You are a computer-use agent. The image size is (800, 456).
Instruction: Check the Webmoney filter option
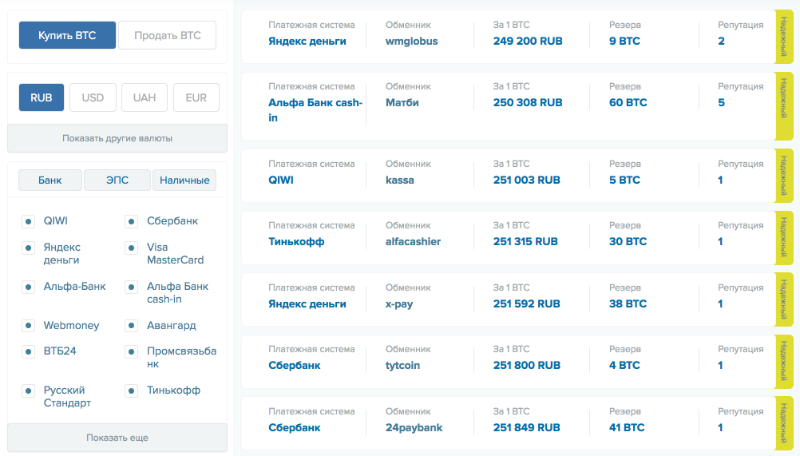pyautogui.click(x=27, y=325)
